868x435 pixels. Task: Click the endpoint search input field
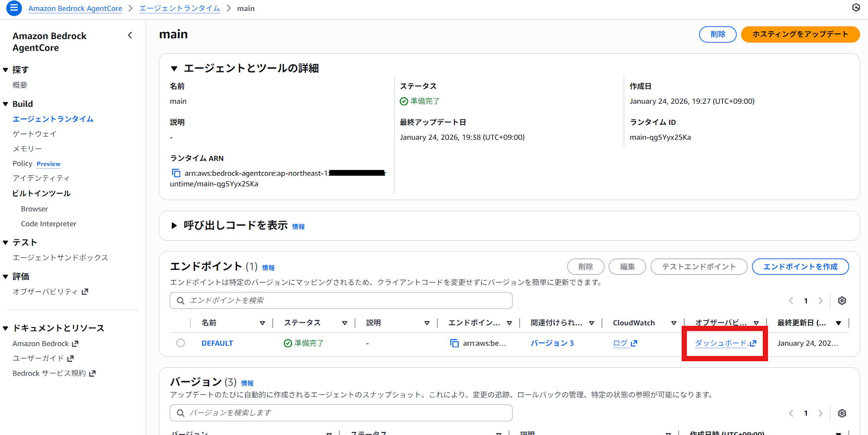click(x=341, y=300)
